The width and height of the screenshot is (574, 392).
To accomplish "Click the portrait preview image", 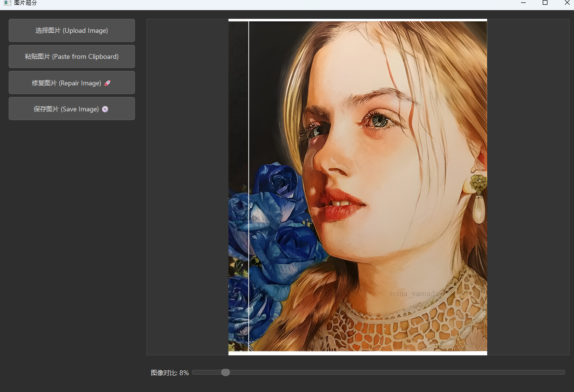I will (358, 187).
